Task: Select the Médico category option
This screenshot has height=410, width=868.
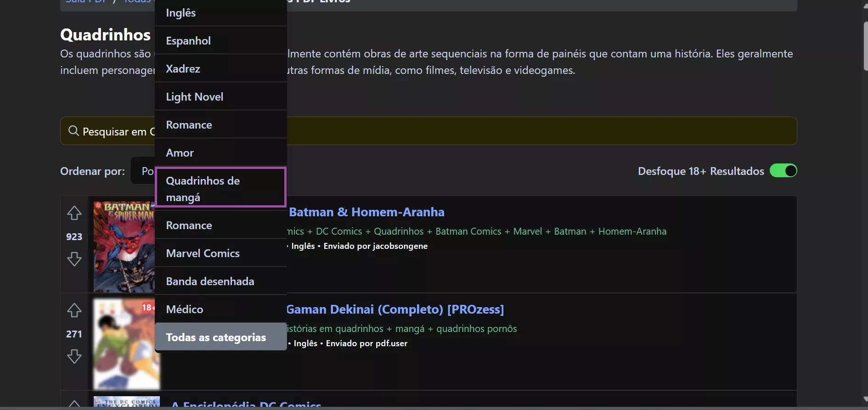Action: point(221,309)
